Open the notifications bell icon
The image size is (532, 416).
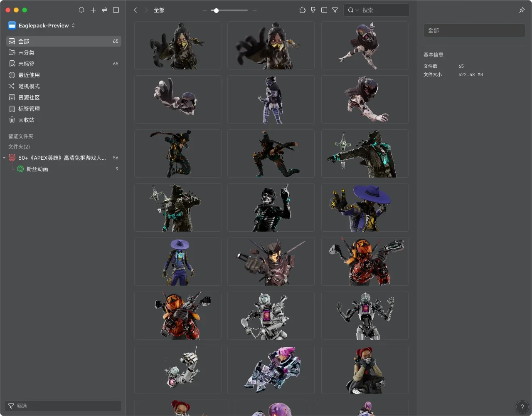click(81, 10)
